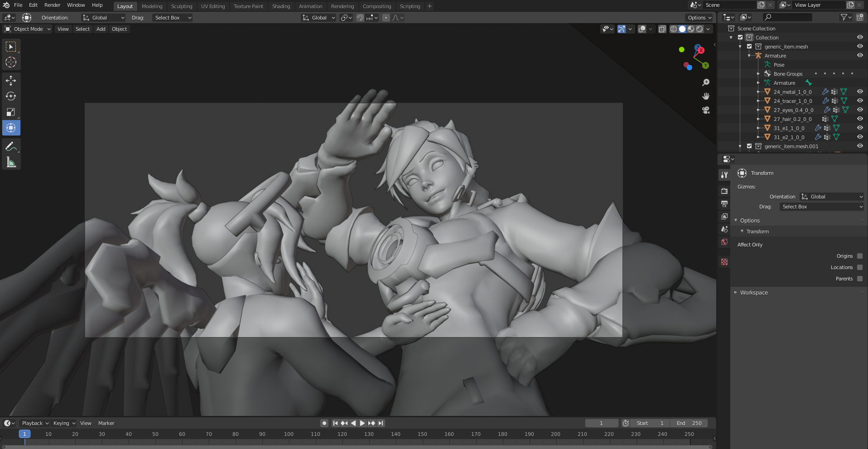The image size is (868, 449).
Task: Enable the Parents checkbox
Action: [860, 279]
